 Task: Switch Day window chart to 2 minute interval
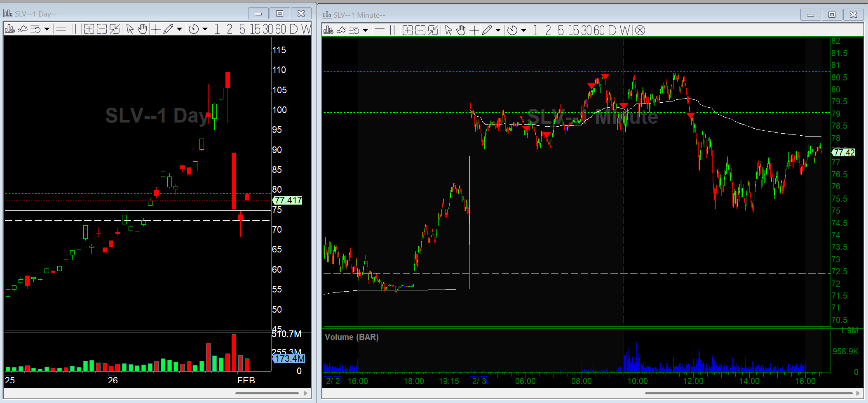230,29
